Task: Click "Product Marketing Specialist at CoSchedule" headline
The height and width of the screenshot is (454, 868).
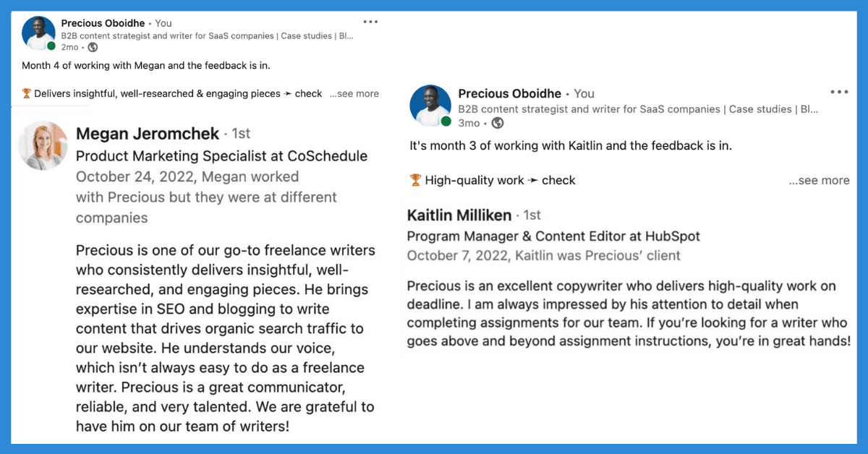Action: point(221,156)
